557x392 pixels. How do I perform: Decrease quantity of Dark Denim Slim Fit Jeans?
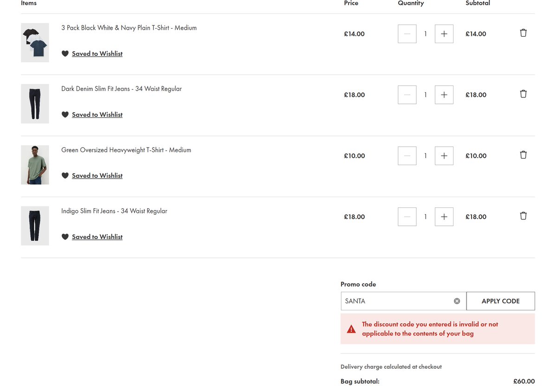point(407,95)
